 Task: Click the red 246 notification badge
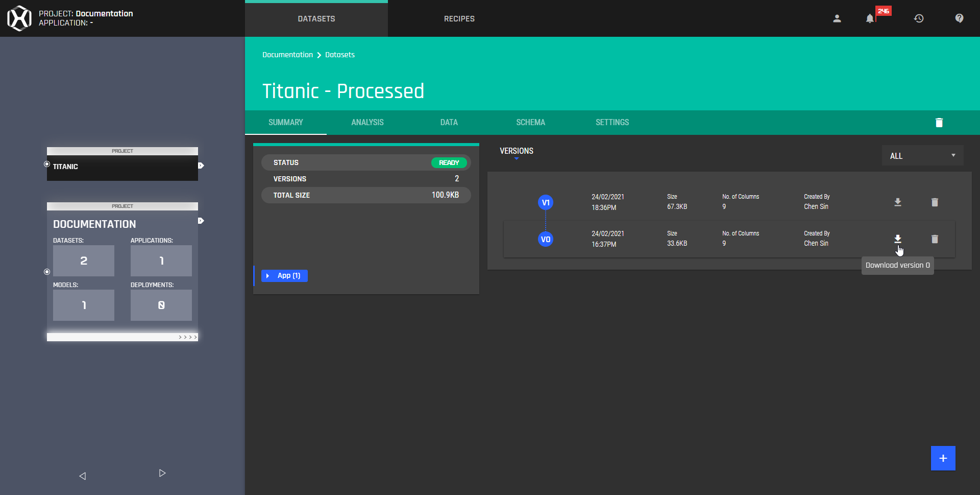(x=884, y=11)
